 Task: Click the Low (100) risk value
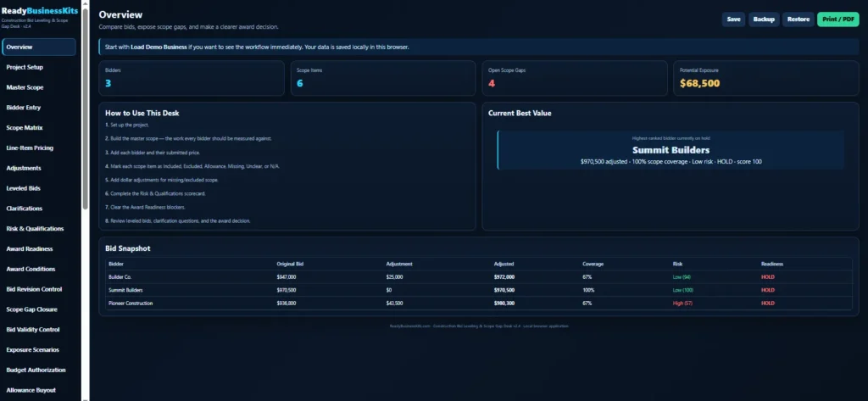(x=682, y=290)
